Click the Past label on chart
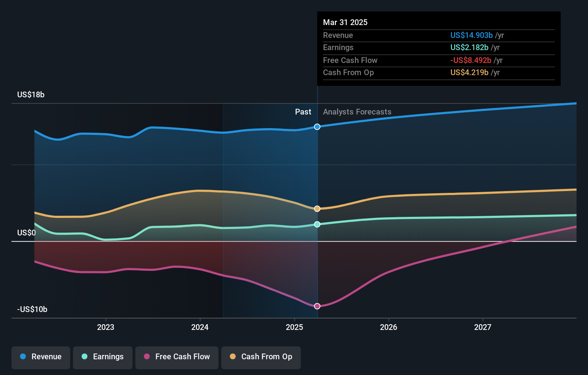This screenshot has width=588, height=375. coord(303,112)
